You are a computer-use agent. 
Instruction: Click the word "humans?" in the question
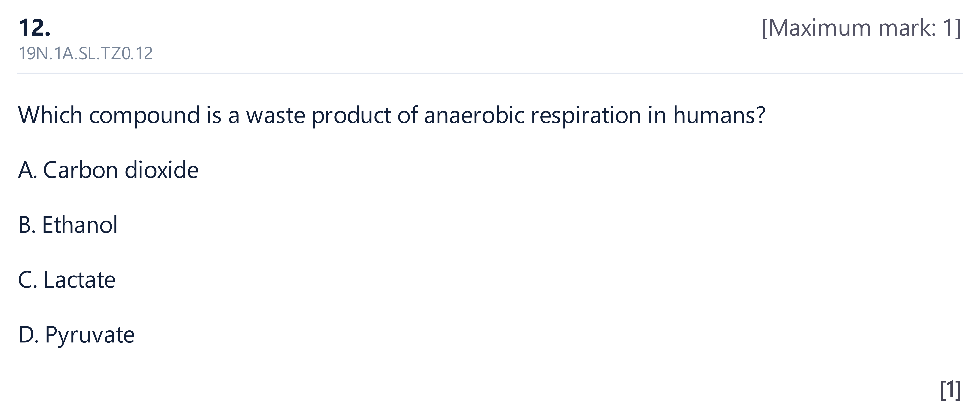pos(719,114)
